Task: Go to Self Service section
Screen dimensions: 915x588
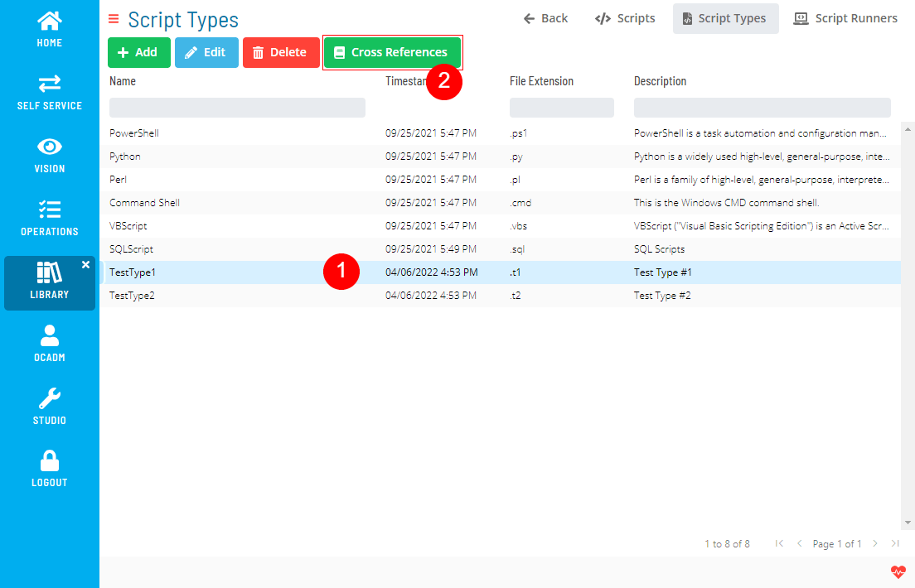Action: click(49, 84)
